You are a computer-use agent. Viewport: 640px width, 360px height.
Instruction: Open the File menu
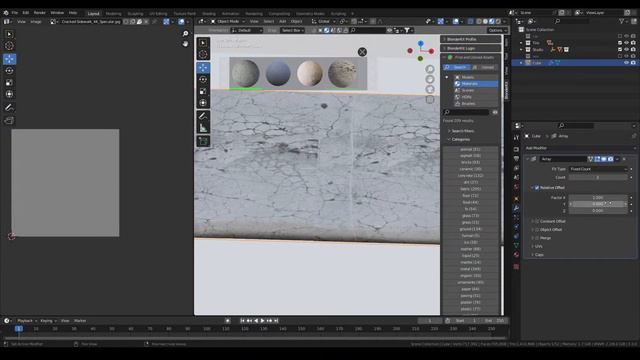click(x=15, y=13)
